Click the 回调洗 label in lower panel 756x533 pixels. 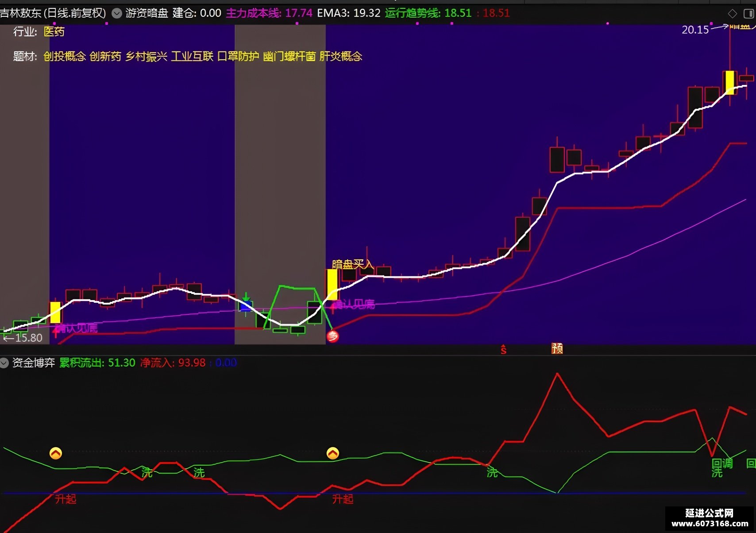[x=722, y=468]
